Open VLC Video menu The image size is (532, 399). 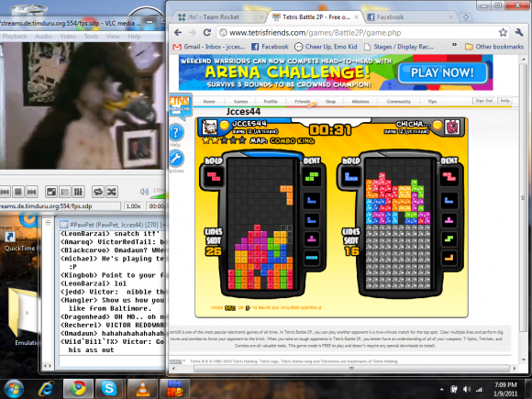tap(68, 37)
